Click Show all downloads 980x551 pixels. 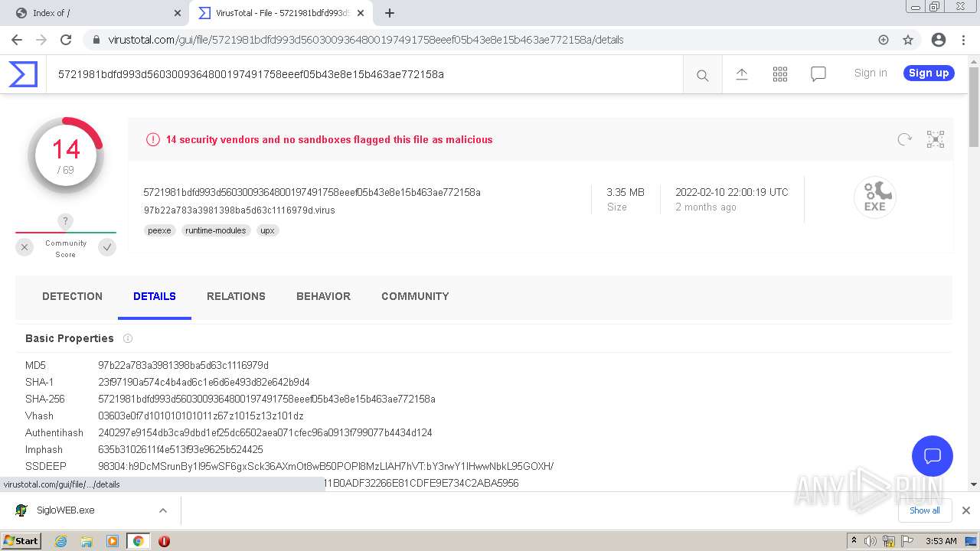pos(925,510)
